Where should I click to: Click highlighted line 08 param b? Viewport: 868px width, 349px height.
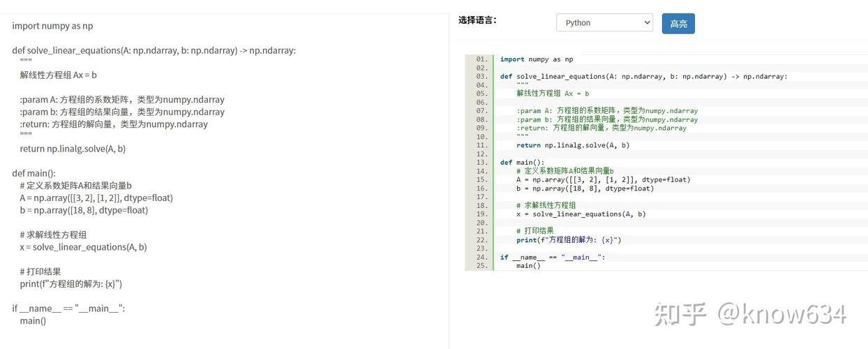(607, 119)
